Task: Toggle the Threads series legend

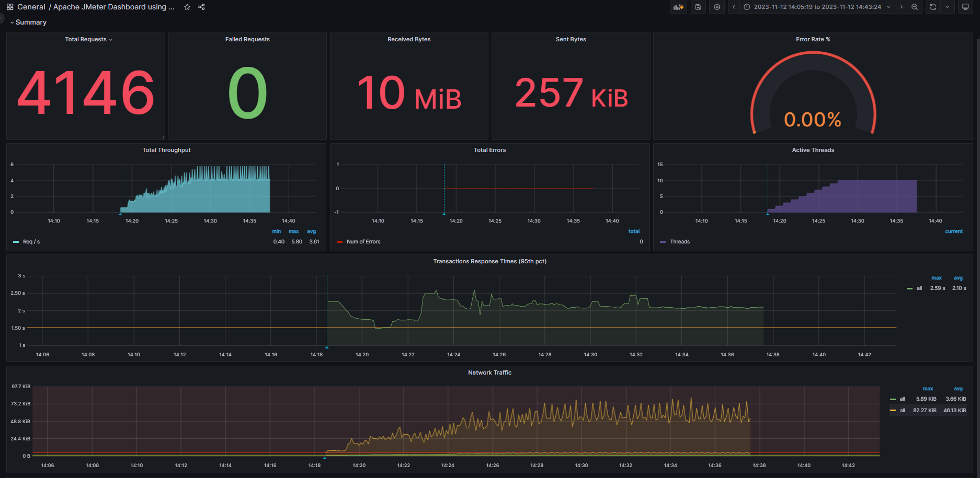Action: [680, 242]
